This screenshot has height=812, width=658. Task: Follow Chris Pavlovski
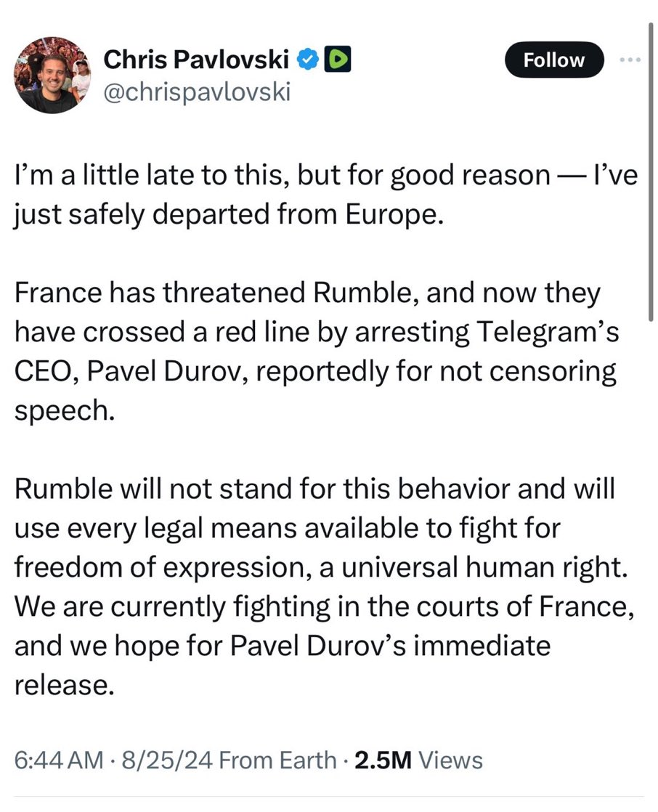554,60
